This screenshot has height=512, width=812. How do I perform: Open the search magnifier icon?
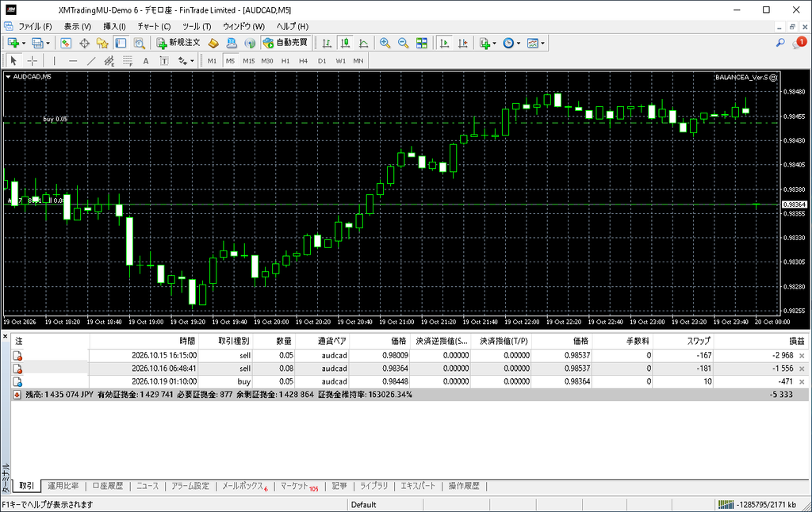(780, 43)
